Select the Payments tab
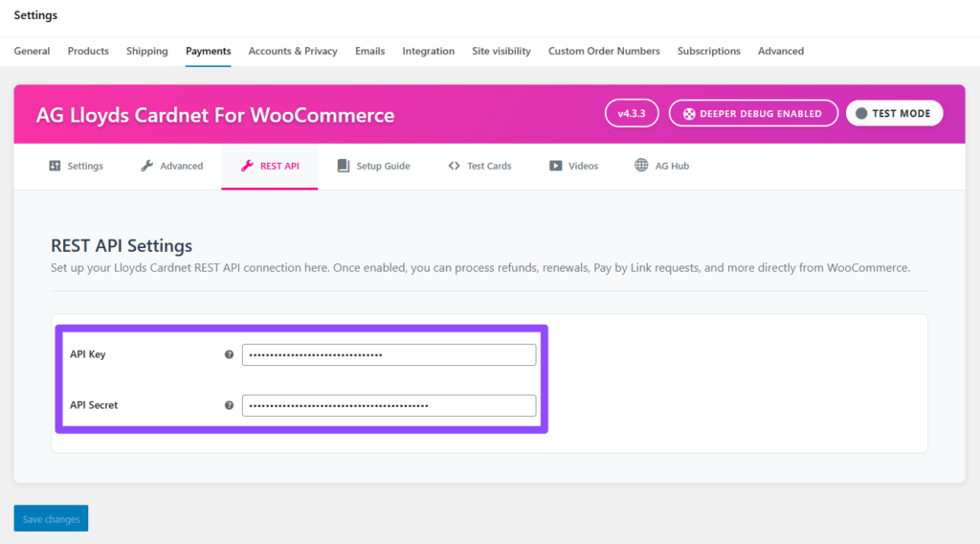 pos(208,52)
